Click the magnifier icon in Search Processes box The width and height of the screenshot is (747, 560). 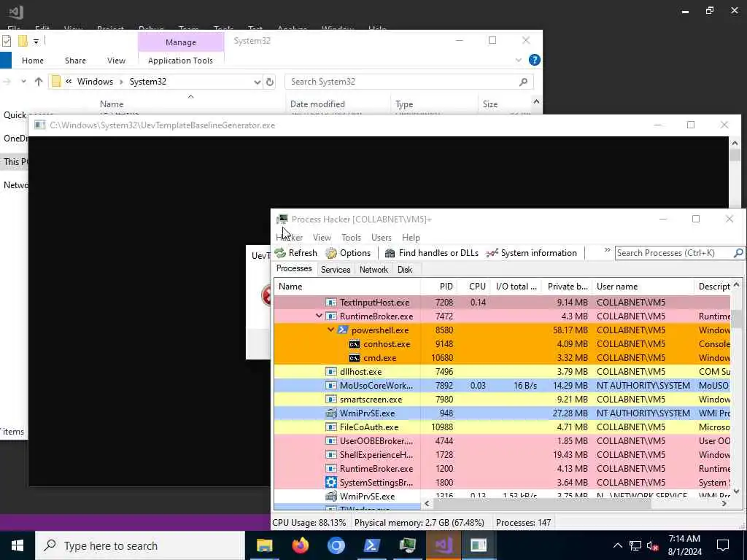738,253
